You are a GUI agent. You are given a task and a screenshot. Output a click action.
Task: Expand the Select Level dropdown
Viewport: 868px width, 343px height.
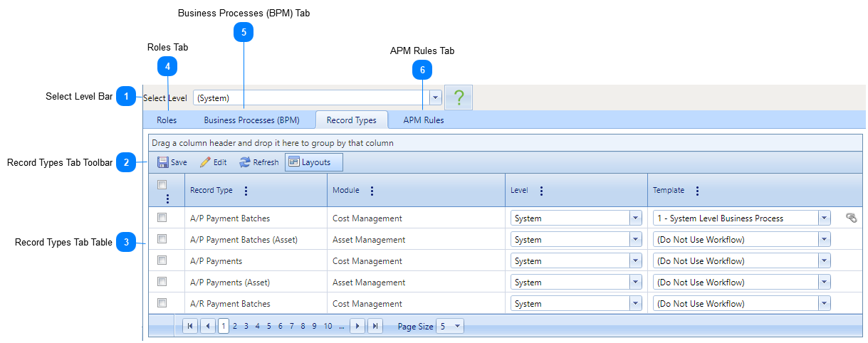click(436, 97)
